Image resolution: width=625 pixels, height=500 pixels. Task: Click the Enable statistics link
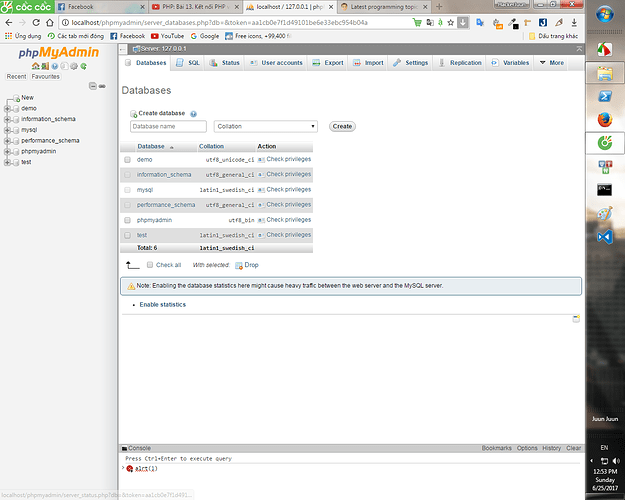(x=162, y=304)
